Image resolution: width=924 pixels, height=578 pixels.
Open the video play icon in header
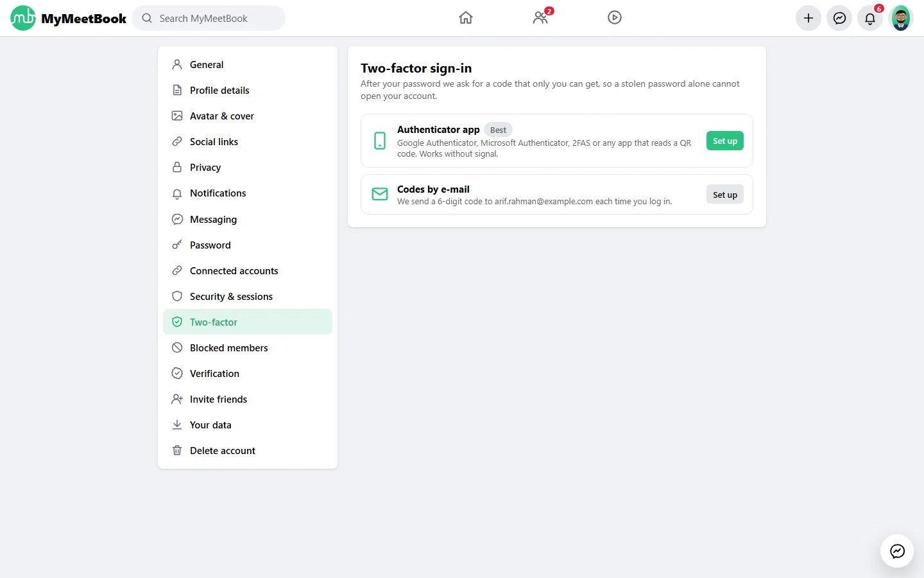pyautogui.click(x=615, y=18)
